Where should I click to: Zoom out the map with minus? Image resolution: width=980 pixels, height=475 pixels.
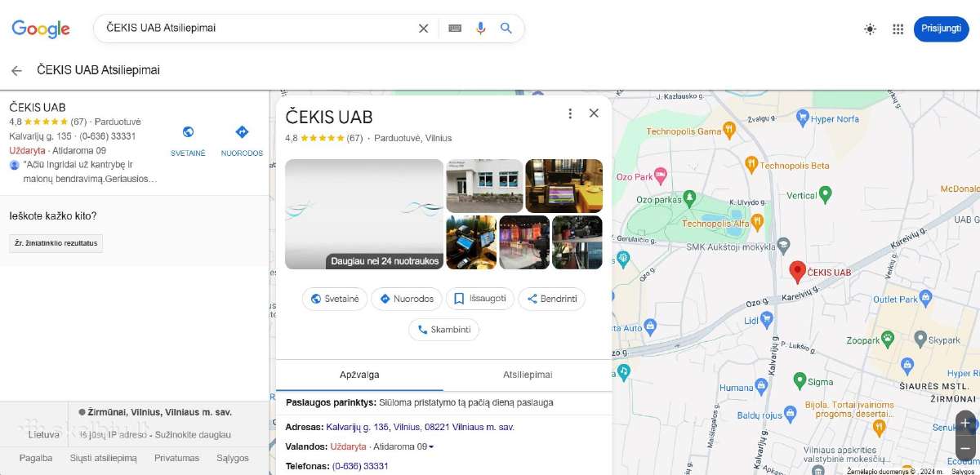pos(966,447)
